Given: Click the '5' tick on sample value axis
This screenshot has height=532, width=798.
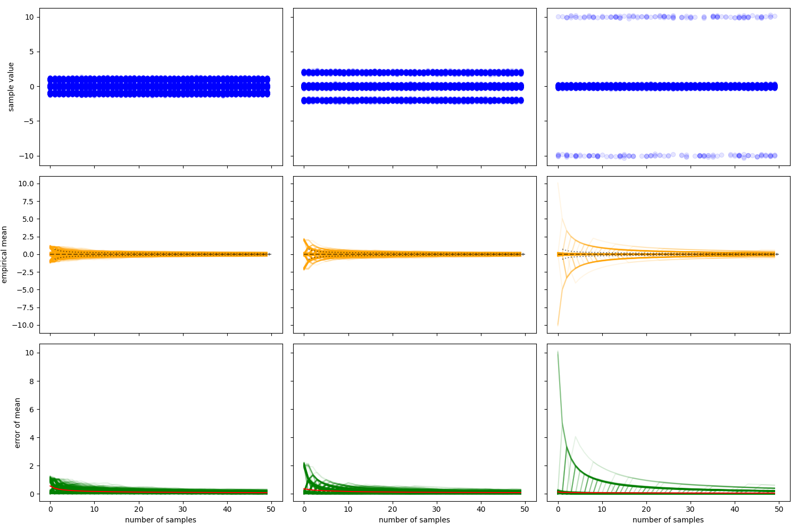Looking at the screenshot, I should pyautogui.click(x=31, y=52).
